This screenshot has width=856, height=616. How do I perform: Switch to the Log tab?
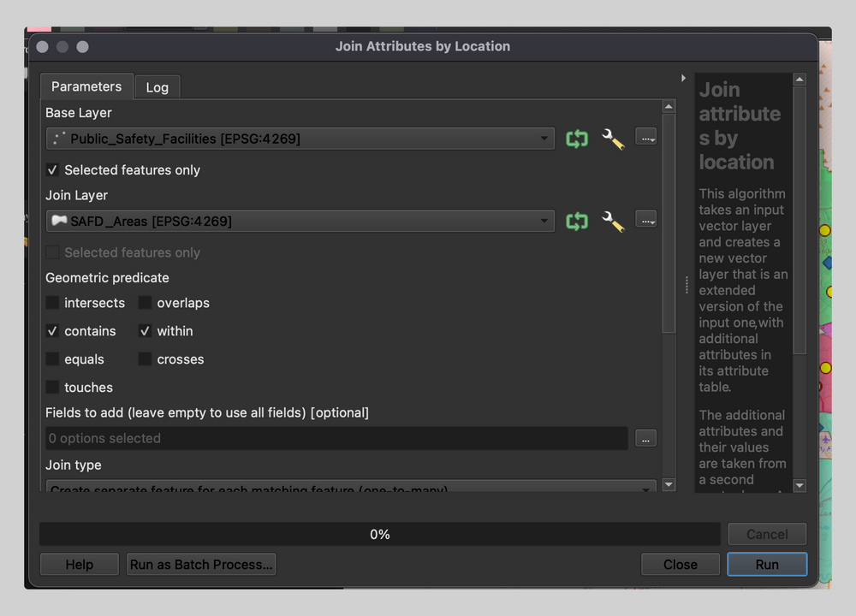coord(157,87)
